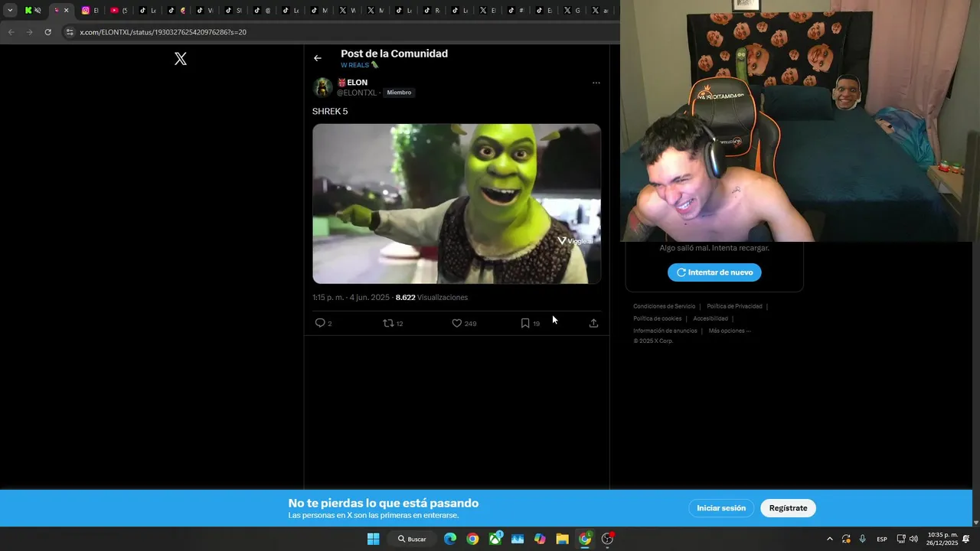Open the @ELONTXL handle
The height and width of the screenshot is (551, 980).
357,93
